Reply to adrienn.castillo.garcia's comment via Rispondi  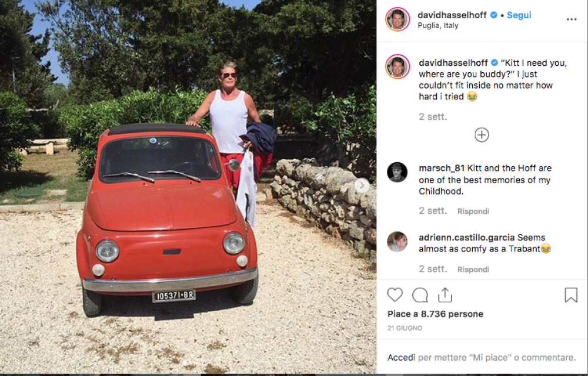click(473, 270)
